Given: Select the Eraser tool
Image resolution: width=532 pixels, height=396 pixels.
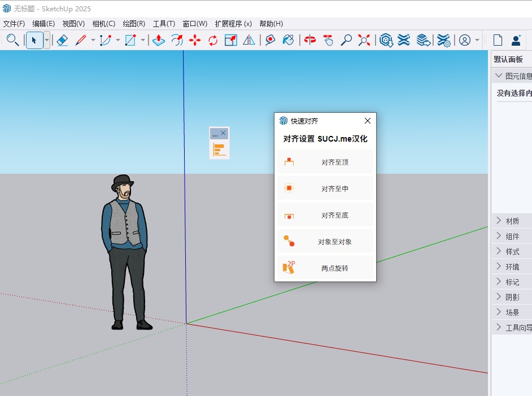Looking at the screenshot, I should pos(63,40).
